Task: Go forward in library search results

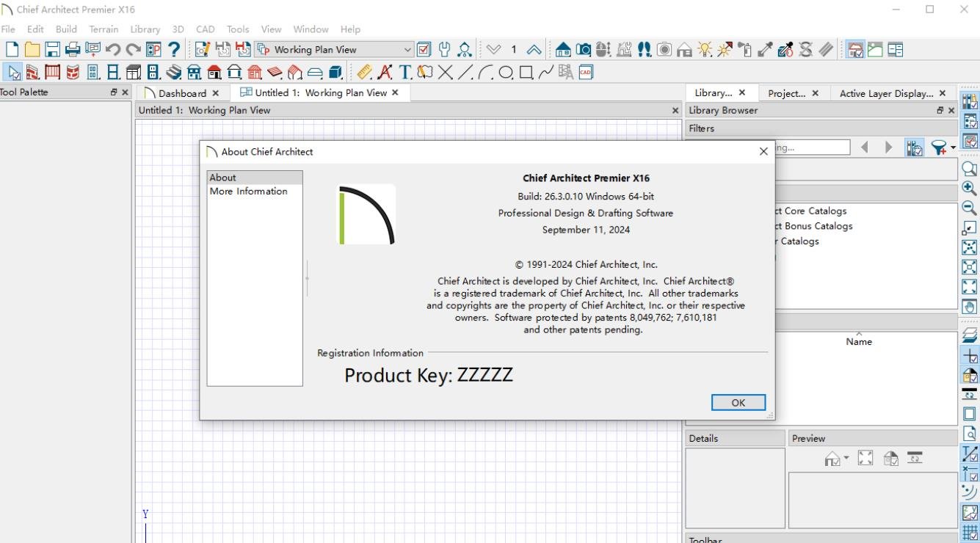Action: click(x=888, y=147)
